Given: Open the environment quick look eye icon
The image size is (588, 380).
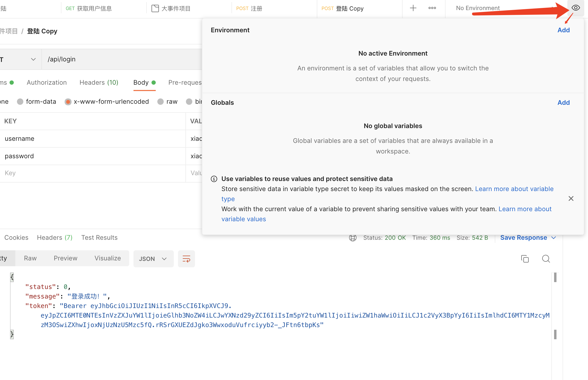Looking at the screenshot, I should pyautogui.click(x=575, y=8).
